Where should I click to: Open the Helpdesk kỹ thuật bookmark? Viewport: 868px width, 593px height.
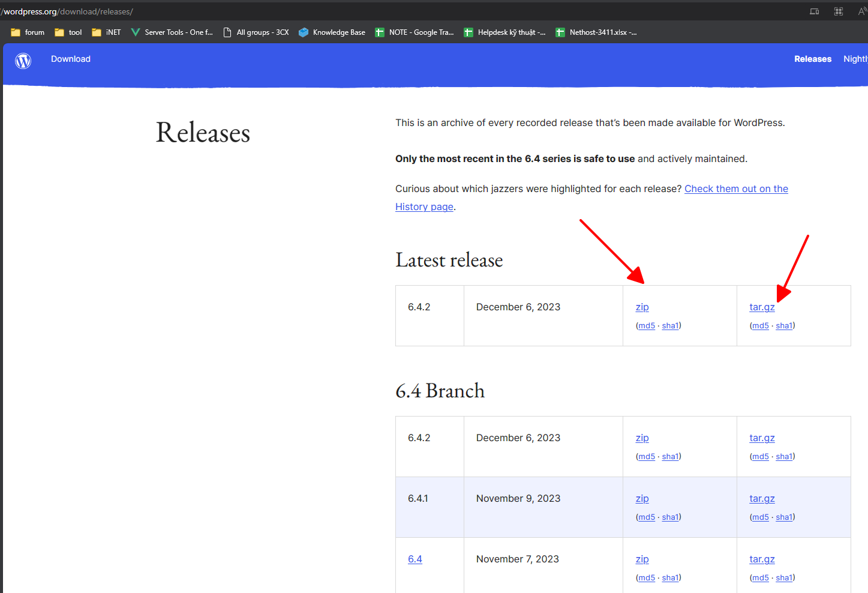505,32
